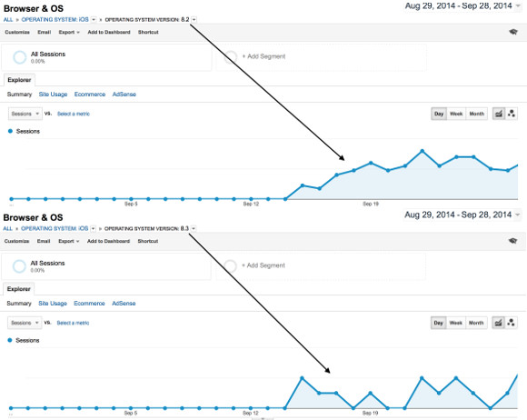Toggle Month granularity in top chart
Image resolution: width=527 pixels, height=420 pixels.
[x=477, y=114]
